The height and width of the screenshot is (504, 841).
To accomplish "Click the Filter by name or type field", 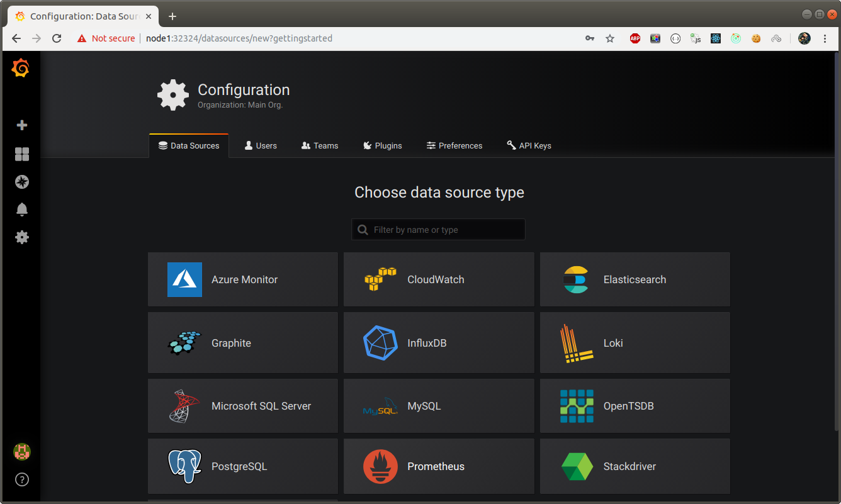I will coord(438,230).
